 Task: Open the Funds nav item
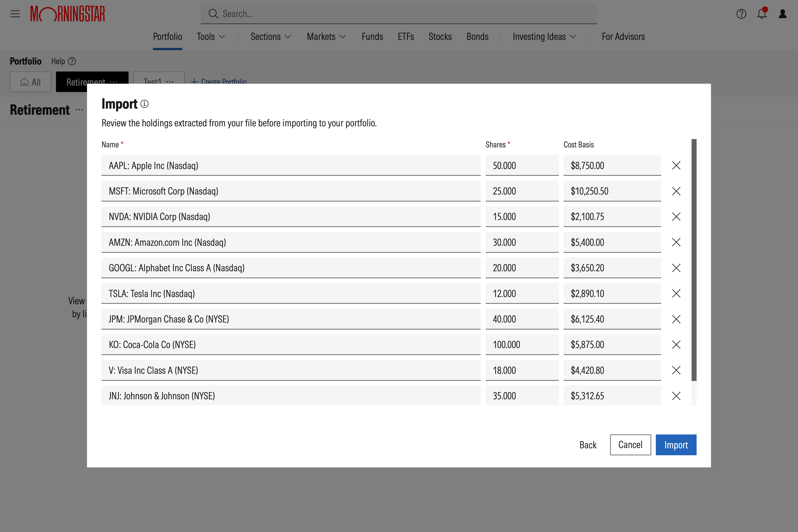click(x=372, y=37)
